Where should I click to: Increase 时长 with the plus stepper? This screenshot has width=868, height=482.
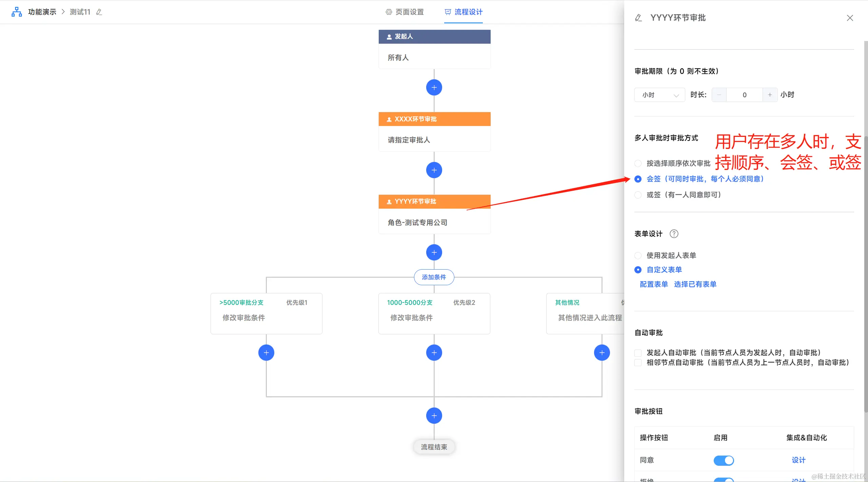point(770,95)
